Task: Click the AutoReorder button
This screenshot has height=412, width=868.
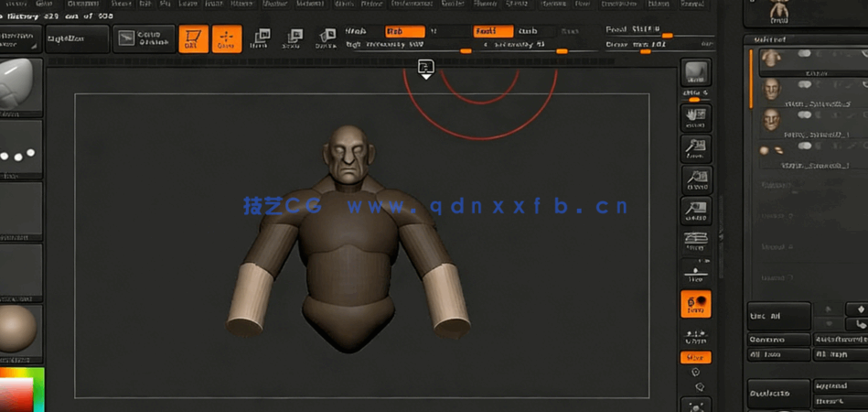Action: pos(841,340)
